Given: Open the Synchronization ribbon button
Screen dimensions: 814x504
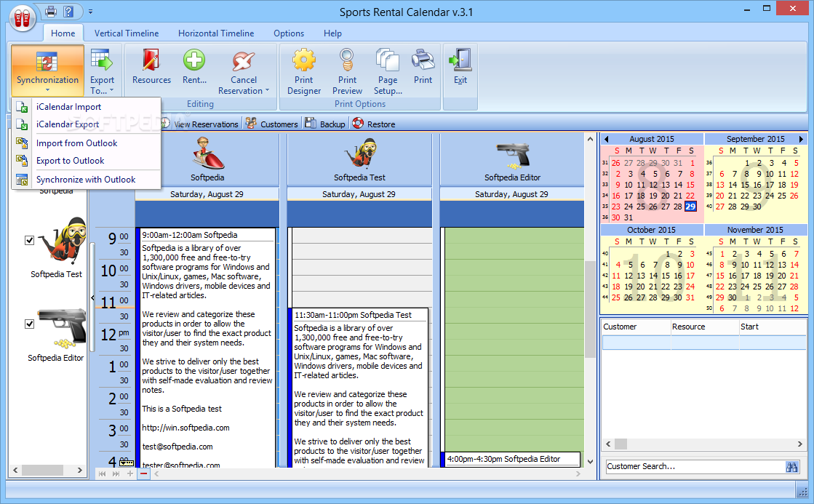Looking at the screenshot, I should (47, 71).
